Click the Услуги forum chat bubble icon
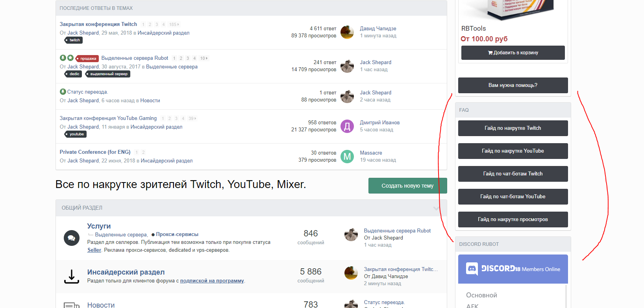This screenshot has width=644, height=308. tap(71, 238)
